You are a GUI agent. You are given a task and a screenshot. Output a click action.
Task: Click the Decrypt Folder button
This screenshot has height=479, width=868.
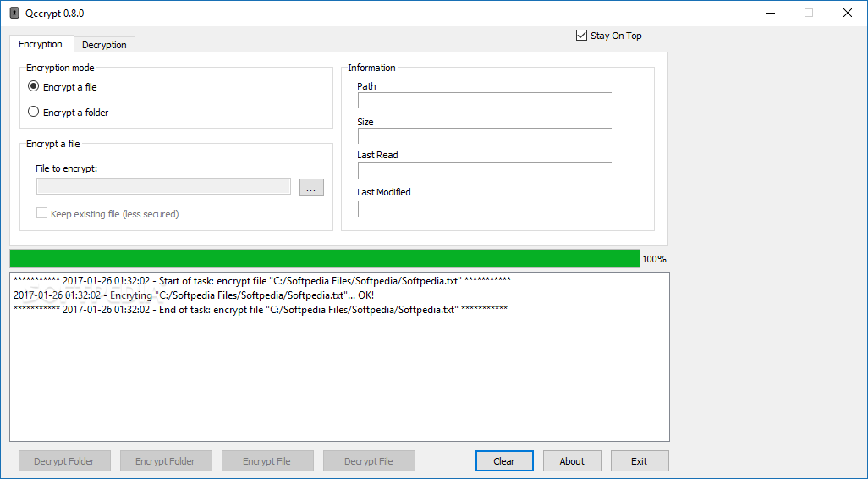click(x=64, y=460)
